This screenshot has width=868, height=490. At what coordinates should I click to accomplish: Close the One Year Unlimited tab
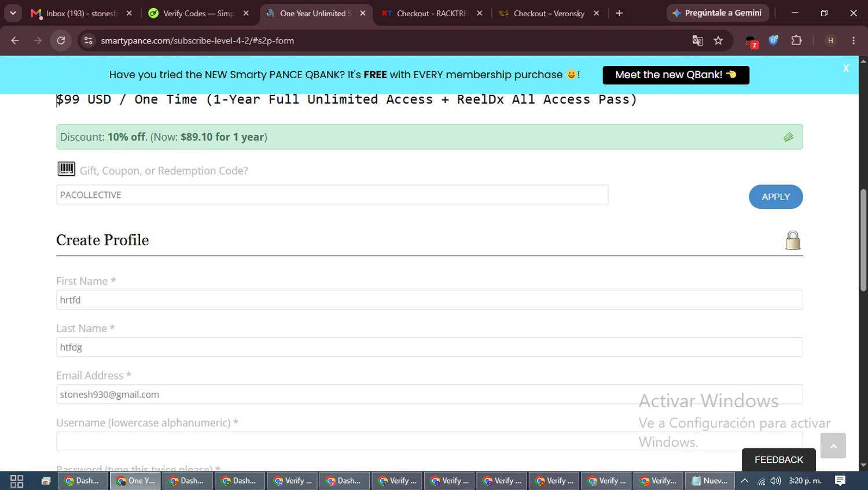[363, 13]
